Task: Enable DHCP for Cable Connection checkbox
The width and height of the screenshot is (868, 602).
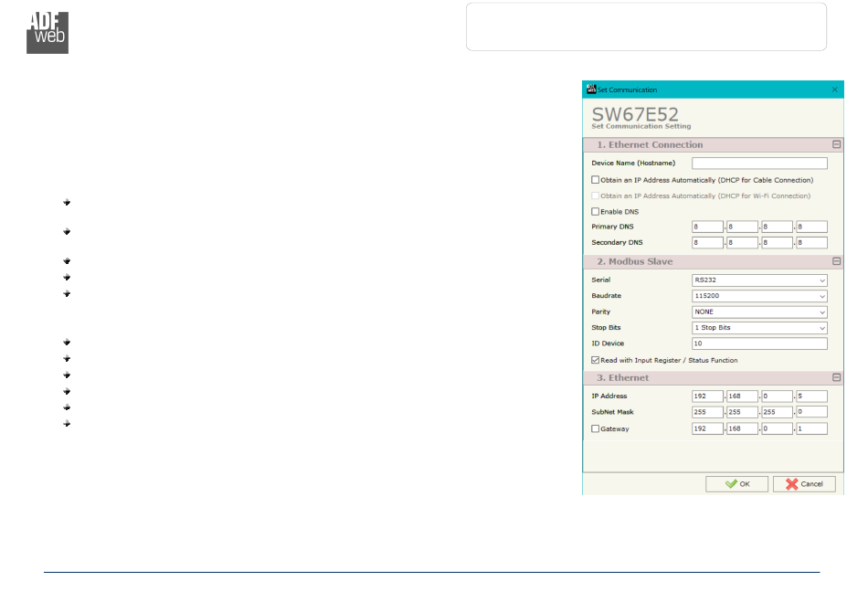Action: tap(596, 180)
